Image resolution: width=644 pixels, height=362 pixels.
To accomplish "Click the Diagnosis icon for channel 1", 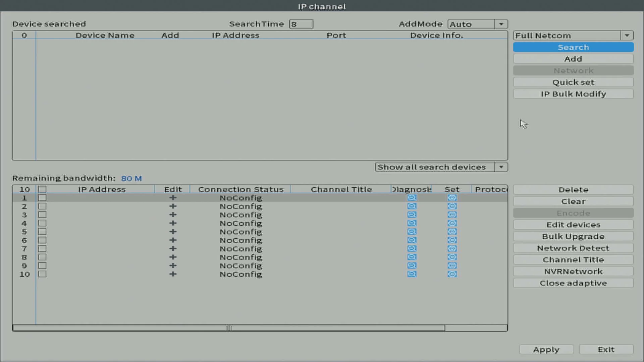I will (411, 197).
